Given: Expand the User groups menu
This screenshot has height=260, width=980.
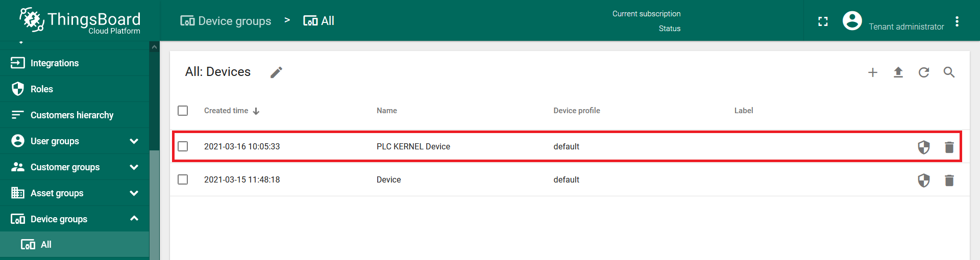Looking at the screenshot, I should (x=134, y=141).
